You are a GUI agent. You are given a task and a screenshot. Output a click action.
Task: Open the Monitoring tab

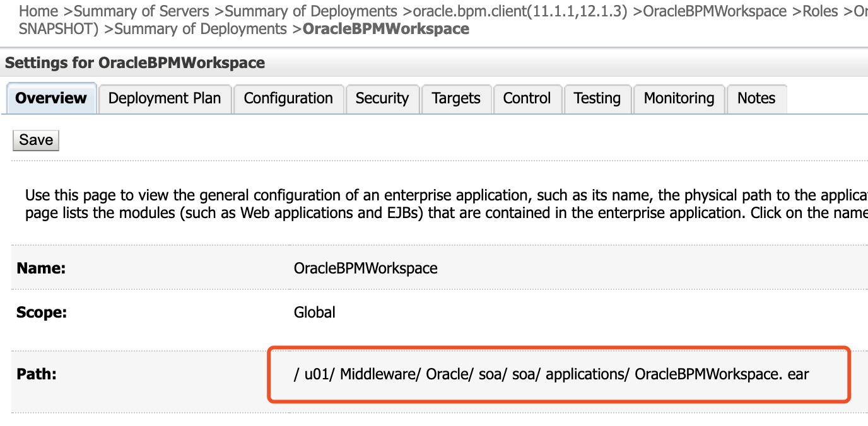[679, 99]
